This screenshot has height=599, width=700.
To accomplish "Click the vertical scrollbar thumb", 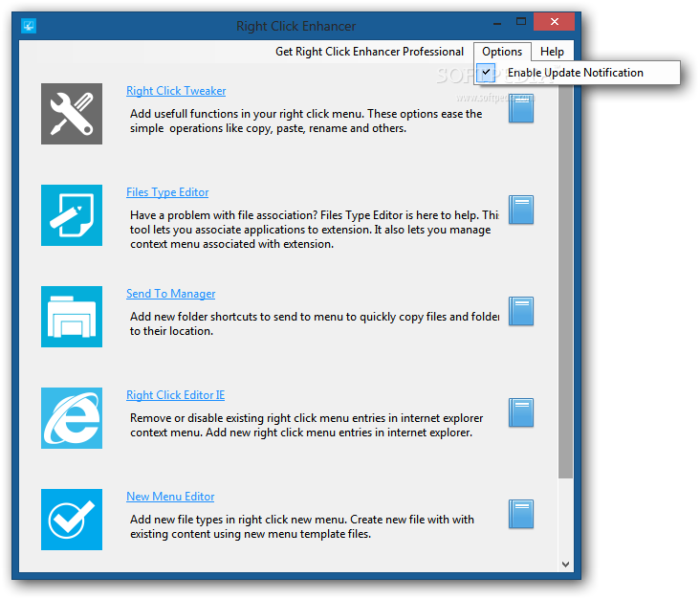I will pyautogui.click(x=565, y=281).
